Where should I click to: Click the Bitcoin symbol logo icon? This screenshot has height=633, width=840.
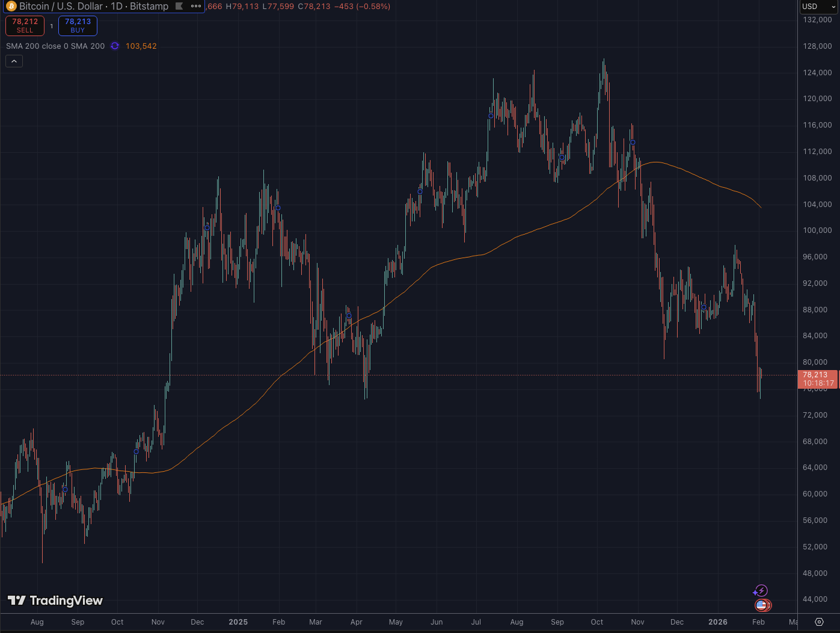pos(11,7)
